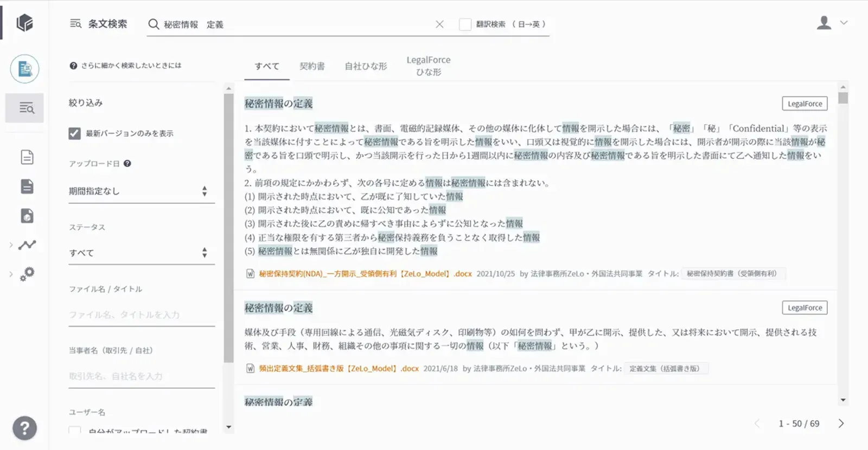Viewport: 868px width, 450px height.
Task: Open the user profile icon
Action: [824, 23]
